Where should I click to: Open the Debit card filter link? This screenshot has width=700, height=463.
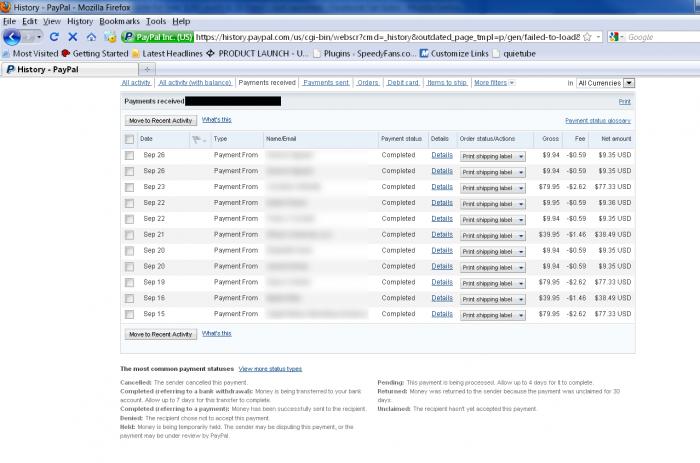pyautogui.click(x=403, y=83)
